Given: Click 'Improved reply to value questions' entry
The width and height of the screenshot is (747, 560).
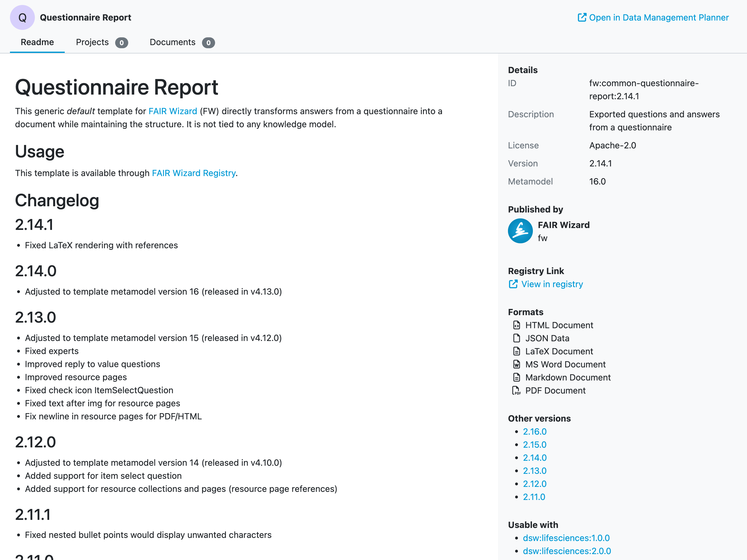Looking at the screenshot, I should tap(92, 364).
